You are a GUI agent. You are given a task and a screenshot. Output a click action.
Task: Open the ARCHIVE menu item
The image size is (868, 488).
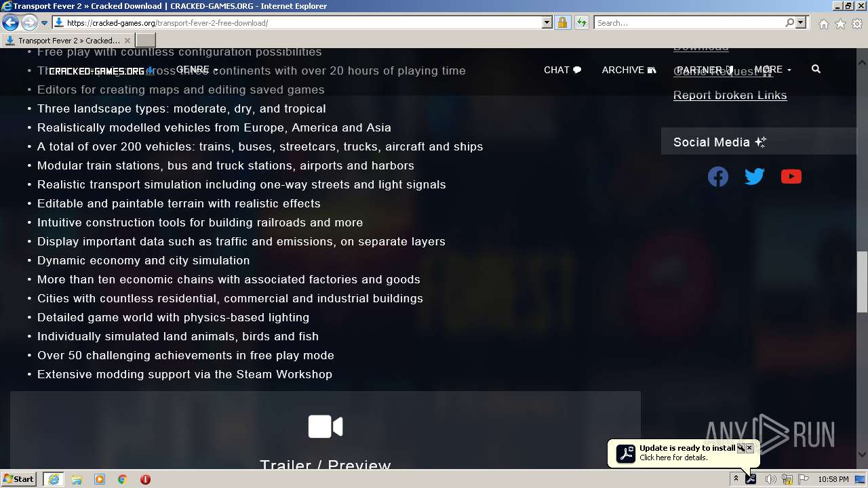coord(629,70)
